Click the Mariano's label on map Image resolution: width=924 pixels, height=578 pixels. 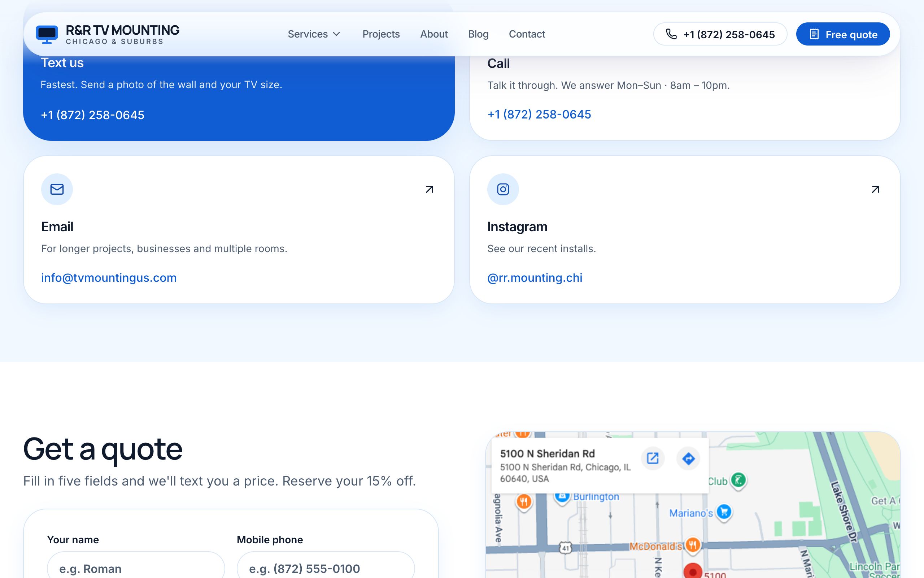pos(691,513)
